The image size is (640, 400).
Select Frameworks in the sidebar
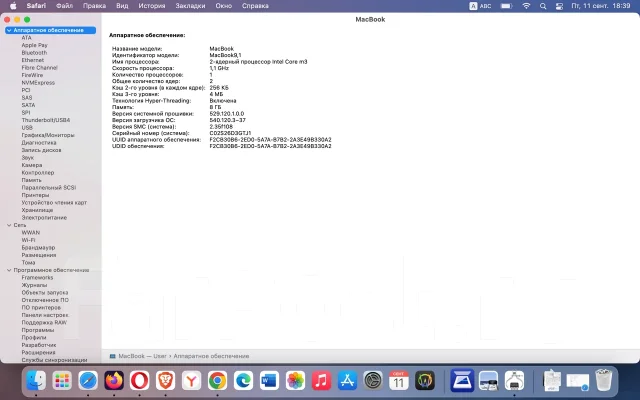37,278
